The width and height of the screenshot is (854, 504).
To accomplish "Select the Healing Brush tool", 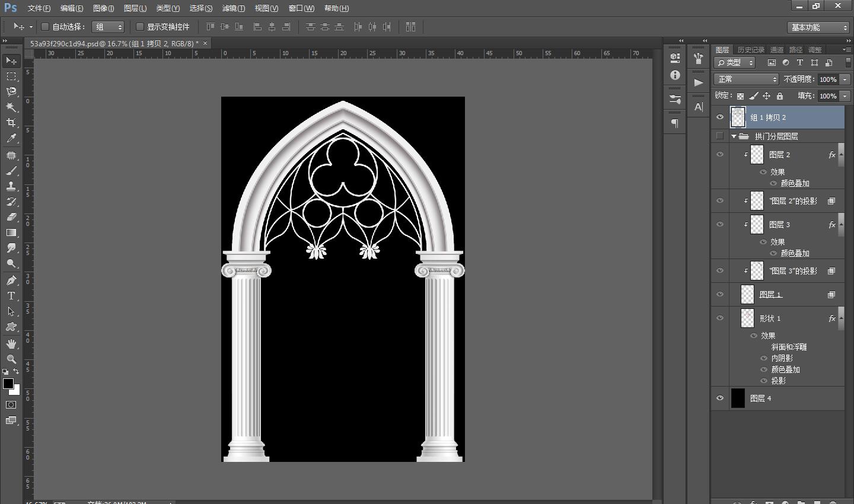I will click(11, 155).
